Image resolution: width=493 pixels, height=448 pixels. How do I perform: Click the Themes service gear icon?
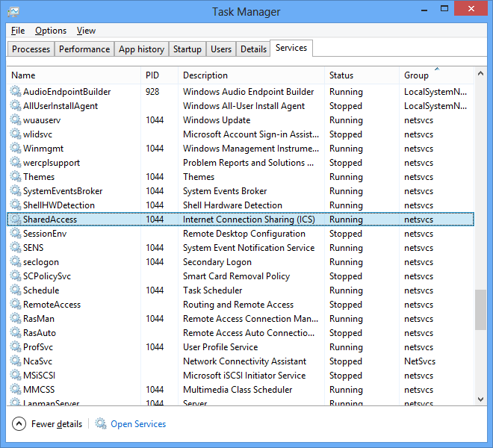pos(16,177)
